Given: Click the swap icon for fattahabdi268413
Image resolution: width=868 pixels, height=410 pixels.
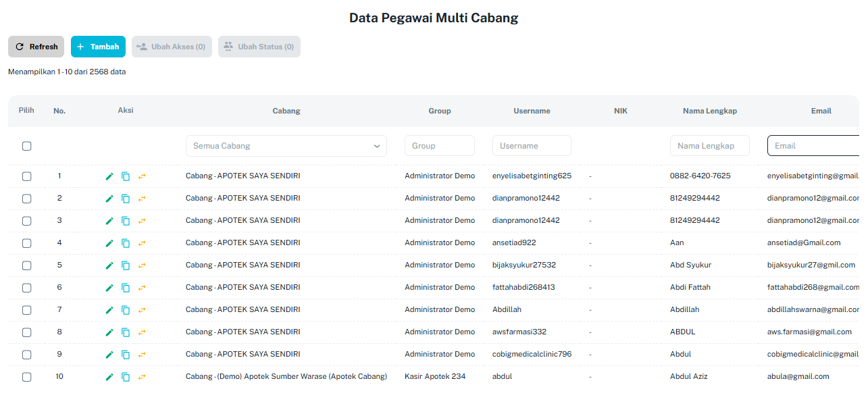Looking at the screenshot, I should pos(142,288).
